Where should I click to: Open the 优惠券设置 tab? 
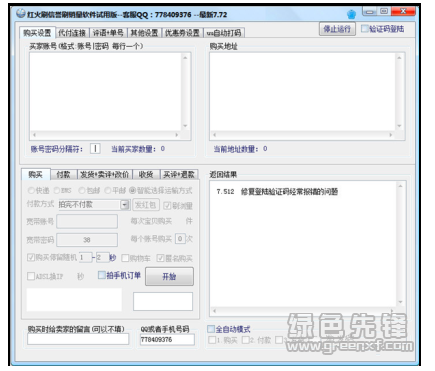point(182,33)
